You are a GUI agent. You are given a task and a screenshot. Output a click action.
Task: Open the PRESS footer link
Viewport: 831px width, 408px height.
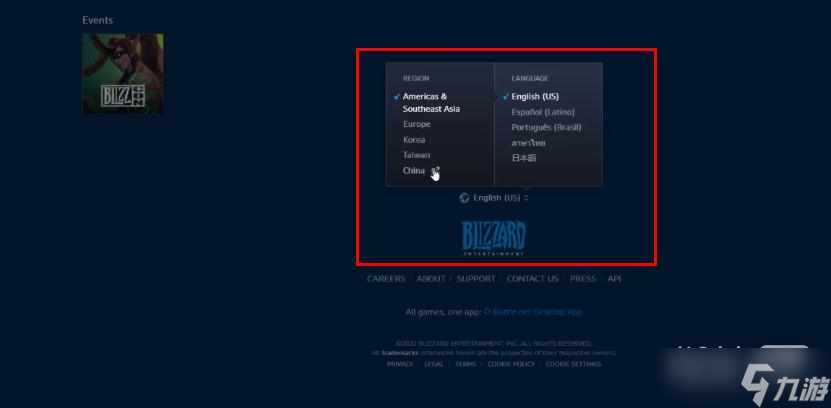tap(582, 279)
